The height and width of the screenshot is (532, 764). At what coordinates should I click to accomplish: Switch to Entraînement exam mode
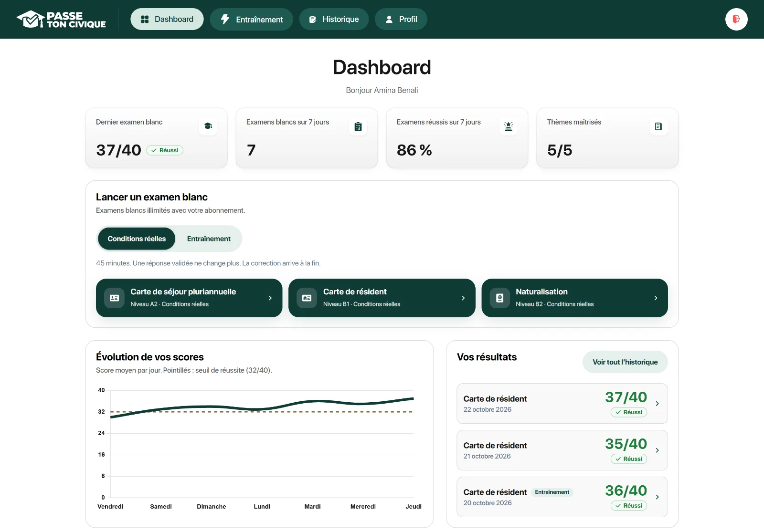click(209, 239)
